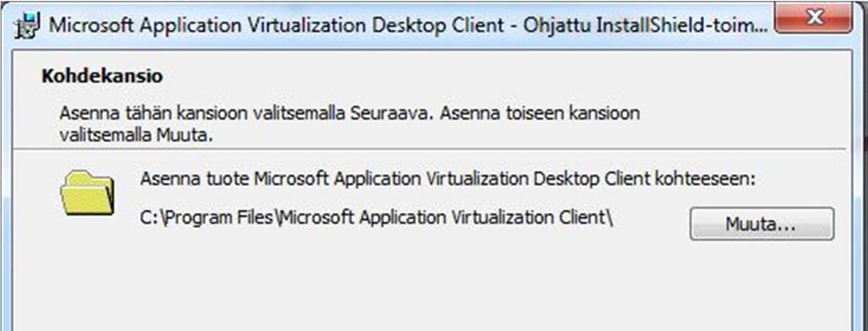Click the word Seuraava in the instructions
868x331 pixels.
(389, 113)
